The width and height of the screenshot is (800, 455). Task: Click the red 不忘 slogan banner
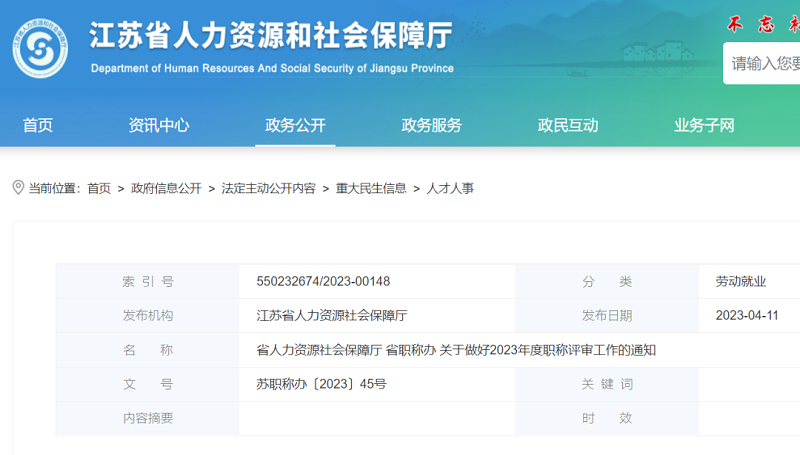click(763, 24)
